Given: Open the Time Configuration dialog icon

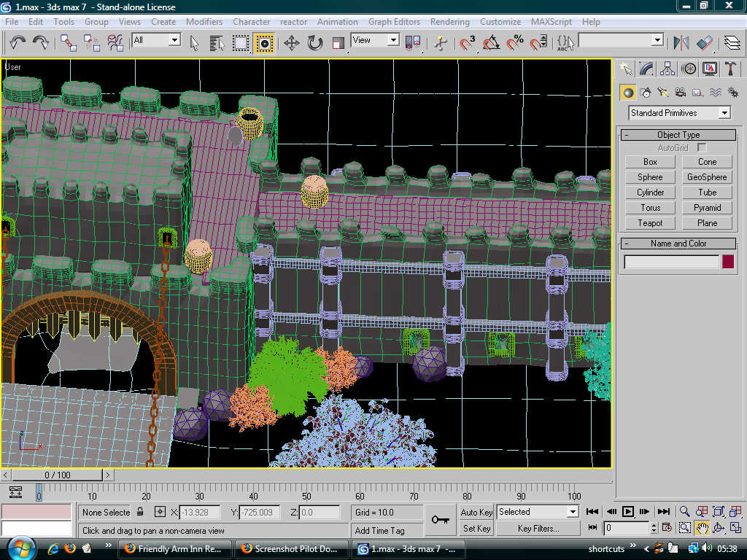Looking at the screenshot, I should point(667,528).
